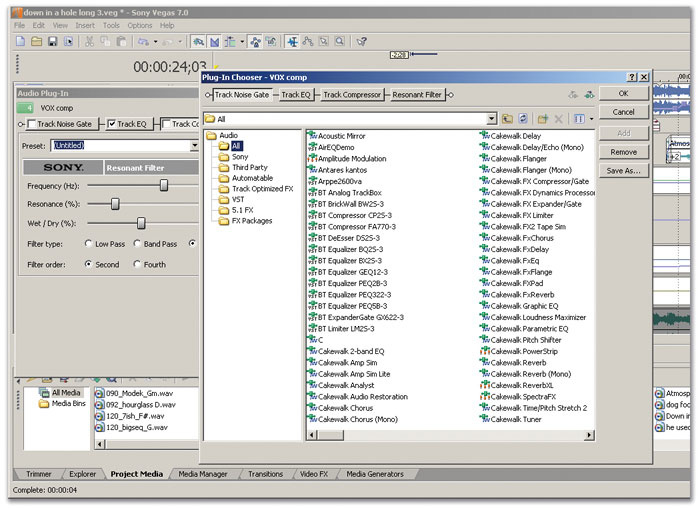The image size is (700, 508).
Task: Click the Remove button
Action: click(624, 152)
